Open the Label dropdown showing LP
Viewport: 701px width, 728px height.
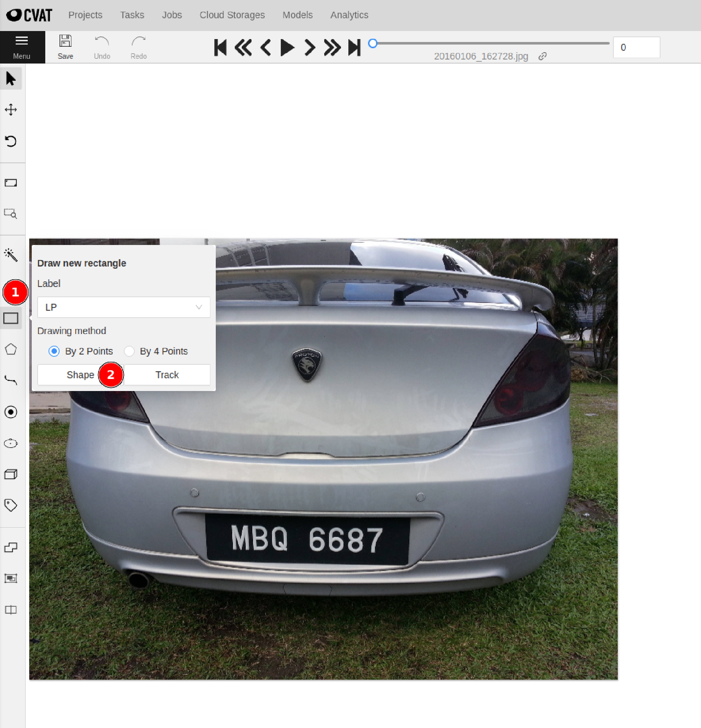(x=124, y=307)
